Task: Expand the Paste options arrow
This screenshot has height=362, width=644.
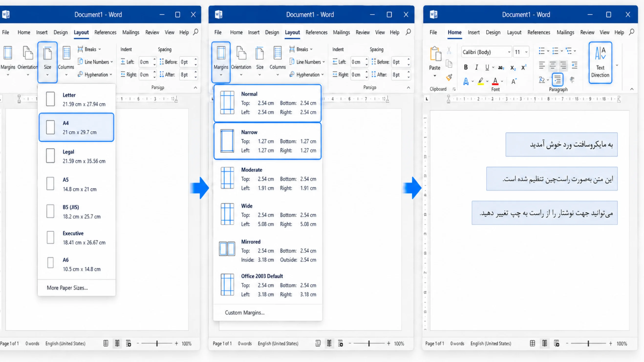Action: (435, 76)
